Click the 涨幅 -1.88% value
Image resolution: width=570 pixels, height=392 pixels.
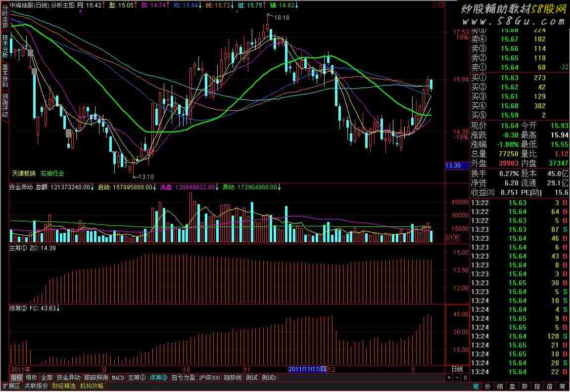click(508, 145)
